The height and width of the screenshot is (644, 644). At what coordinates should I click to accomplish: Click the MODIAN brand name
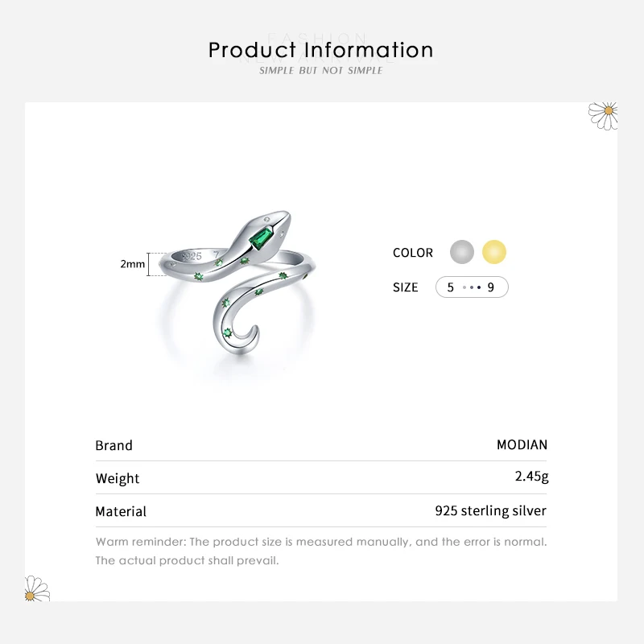522,444
